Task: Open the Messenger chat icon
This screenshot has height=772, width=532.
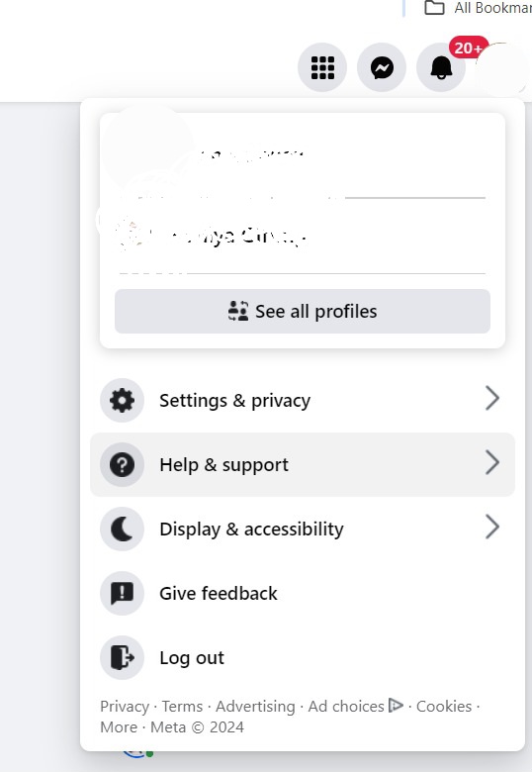Action: (382, 67)
